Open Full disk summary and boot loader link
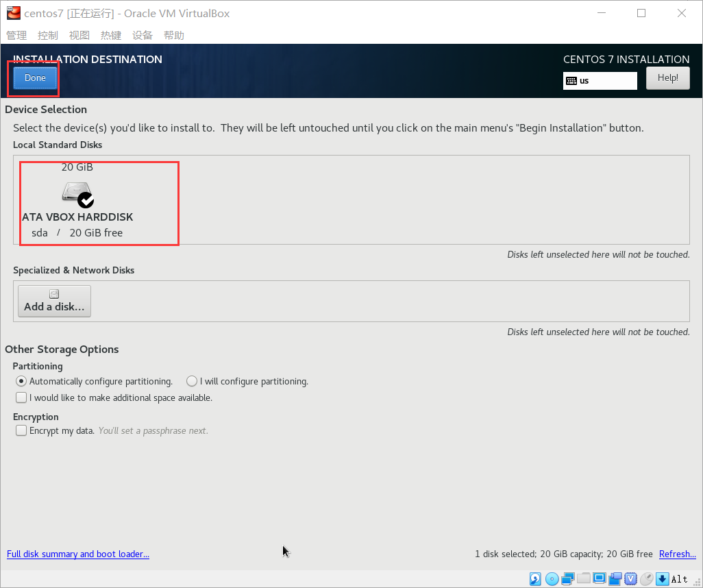The height and width of the screenshot is (588, 703). coord(78,554)
